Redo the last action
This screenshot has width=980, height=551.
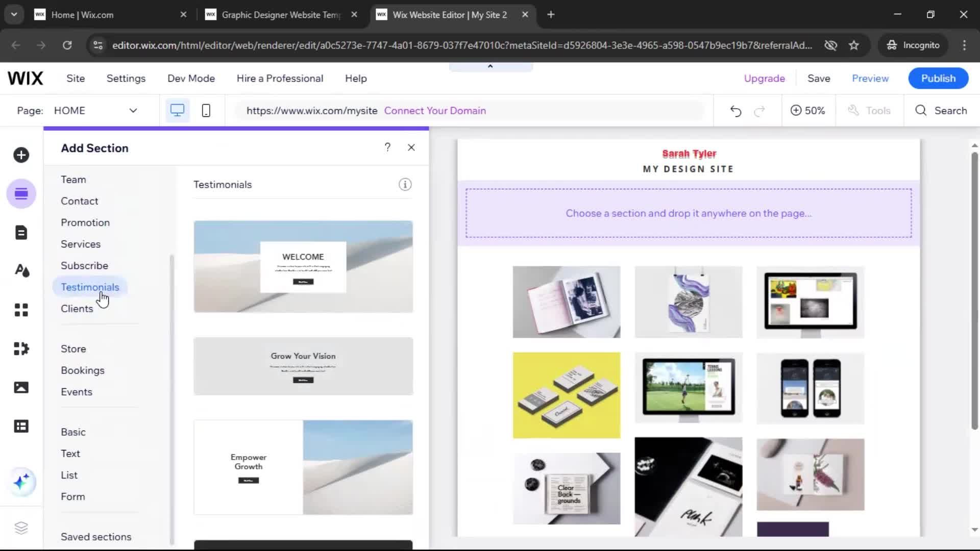click(759, 111)
